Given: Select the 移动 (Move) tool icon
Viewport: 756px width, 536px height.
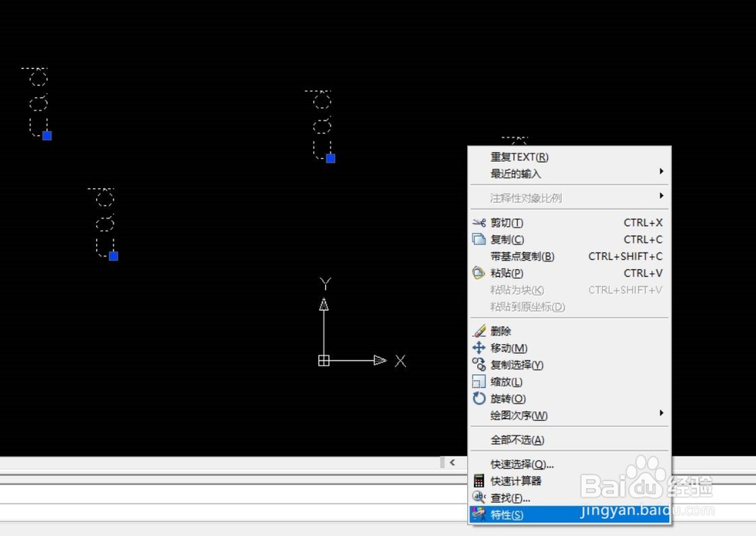Looking at the screenshot, I should [479, 348].
